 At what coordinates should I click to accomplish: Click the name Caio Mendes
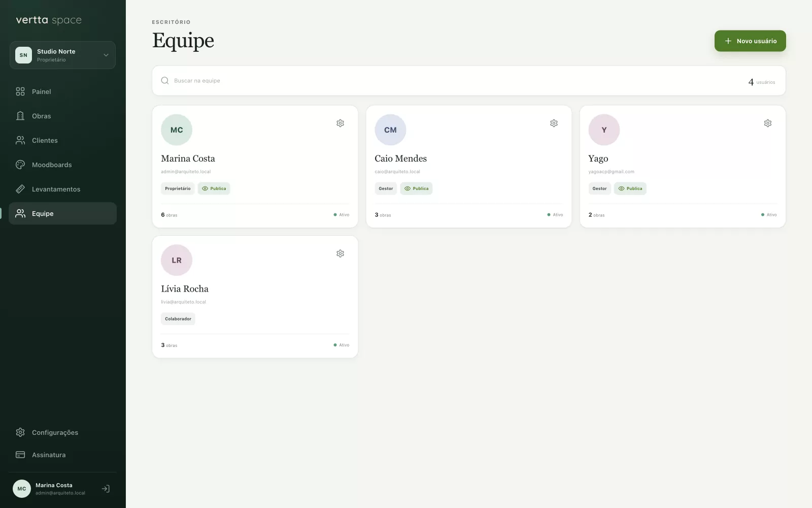click(x=400, y=158)
